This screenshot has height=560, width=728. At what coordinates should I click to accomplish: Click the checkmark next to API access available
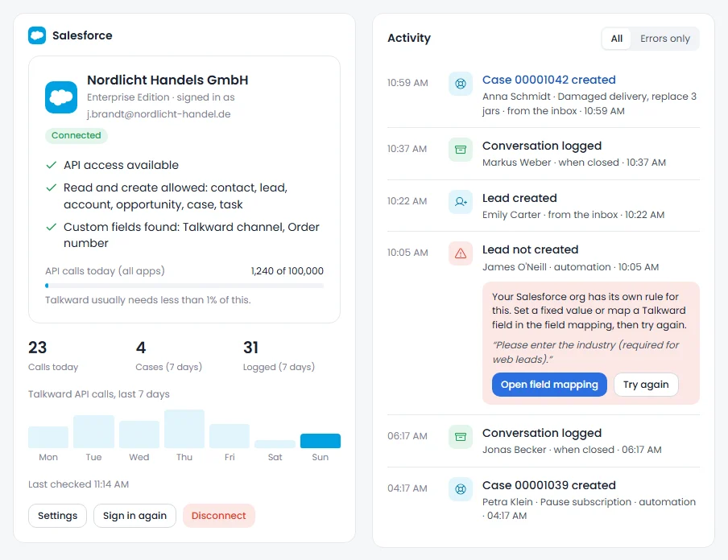coord(52,165)
